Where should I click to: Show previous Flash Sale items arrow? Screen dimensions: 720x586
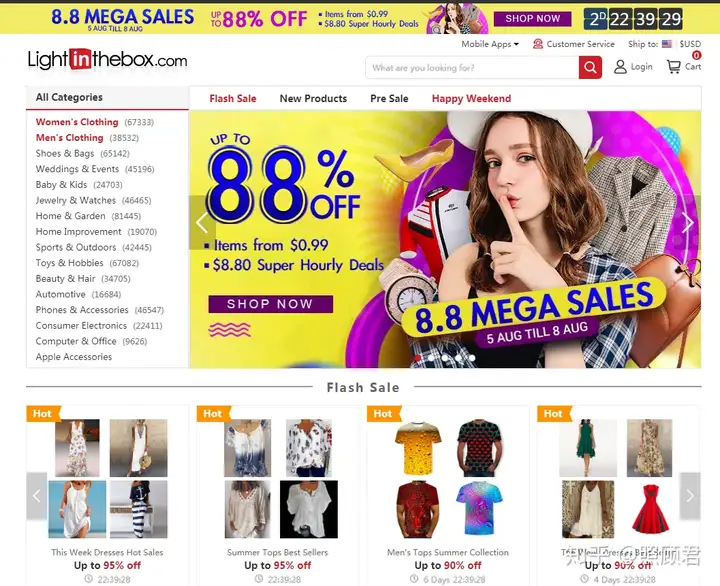(x=37, y=496)
